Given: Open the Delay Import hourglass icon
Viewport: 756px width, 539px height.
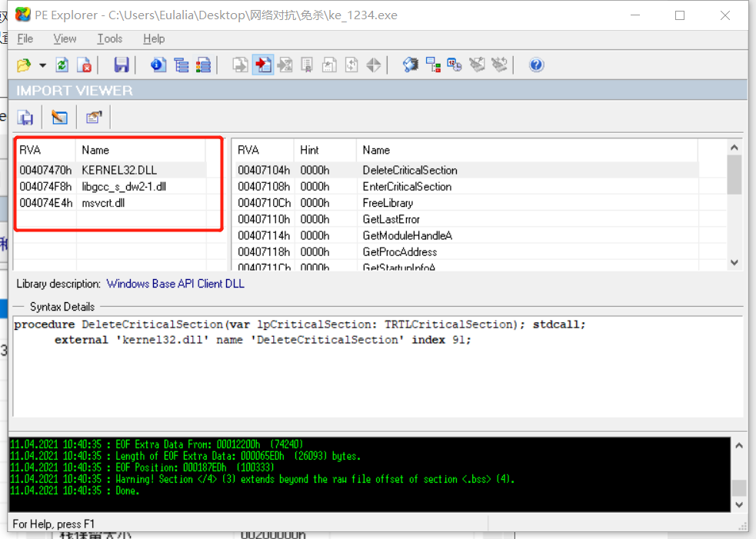Looking at the screenshot, I should pyautogui.click(x=285, y=65).
